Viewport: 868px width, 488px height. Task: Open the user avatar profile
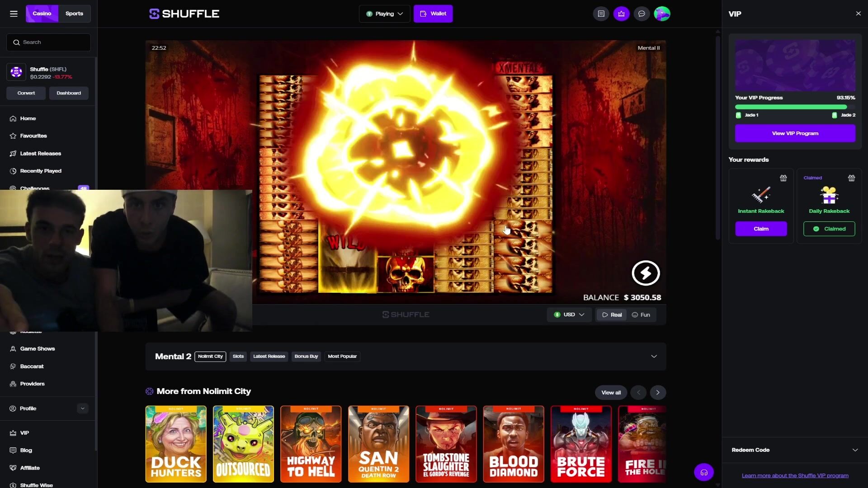pos(662,14)
